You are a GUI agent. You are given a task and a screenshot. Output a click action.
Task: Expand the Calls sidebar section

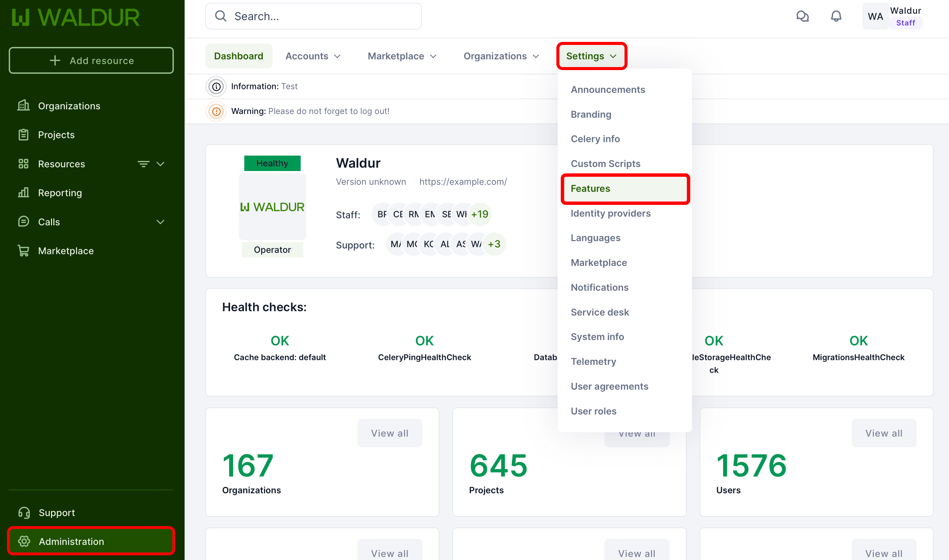tap(160, 222)
